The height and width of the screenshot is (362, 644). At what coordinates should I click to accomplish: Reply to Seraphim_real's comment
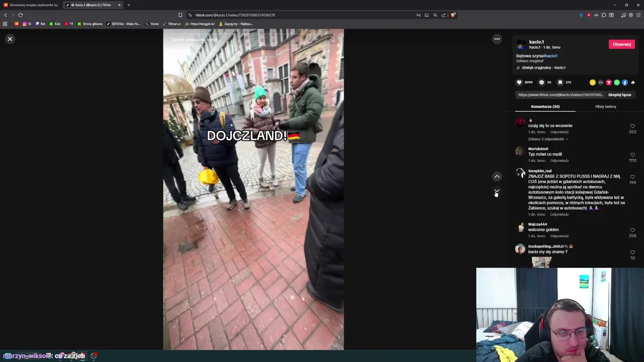click(559, 214)
